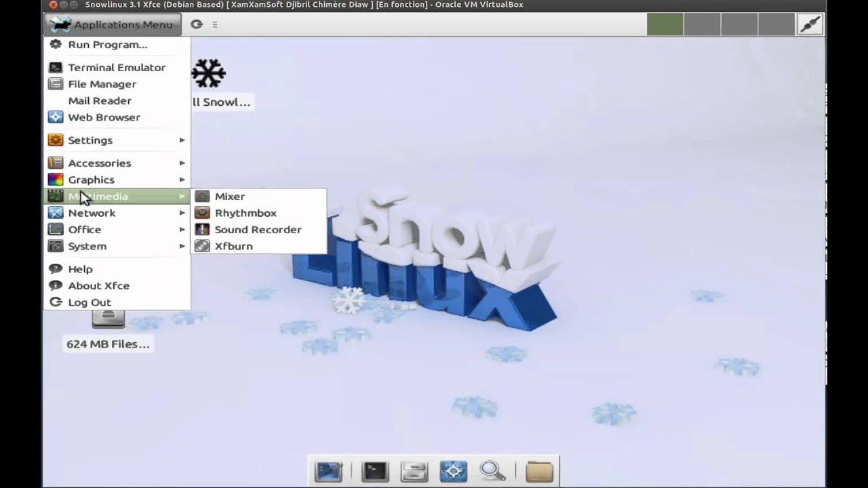The width and height of the screenshot is (868, 488).
Task: Expand the Accessories submenu
Action: [117, 163]
